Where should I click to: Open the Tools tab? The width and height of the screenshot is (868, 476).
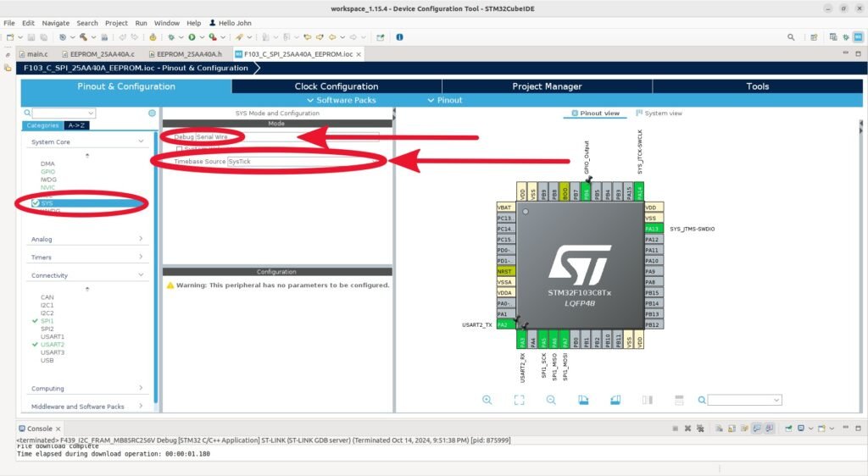pos(757,86)
